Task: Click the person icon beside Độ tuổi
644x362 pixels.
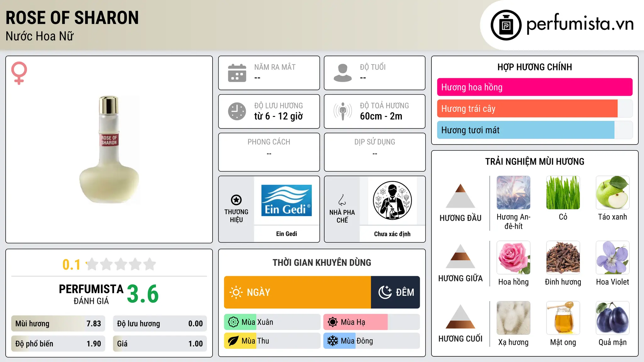Action: coord(343,73)
